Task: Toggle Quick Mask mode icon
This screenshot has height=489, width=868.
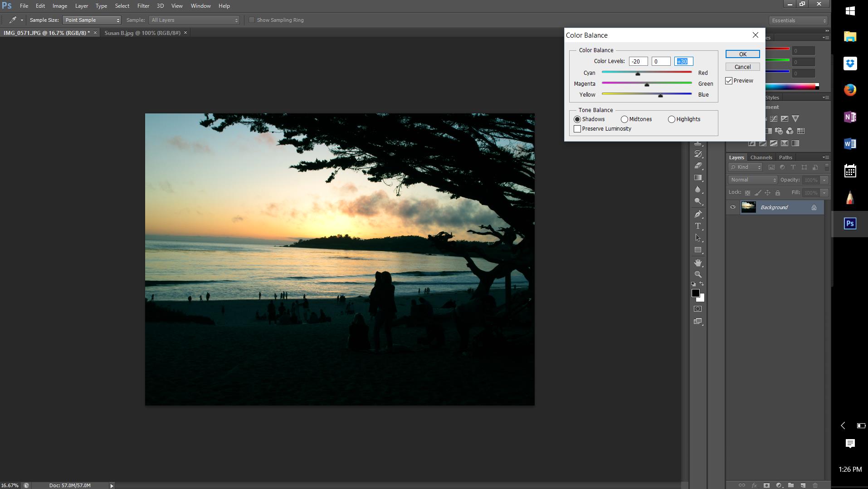Action: (698, 309)
